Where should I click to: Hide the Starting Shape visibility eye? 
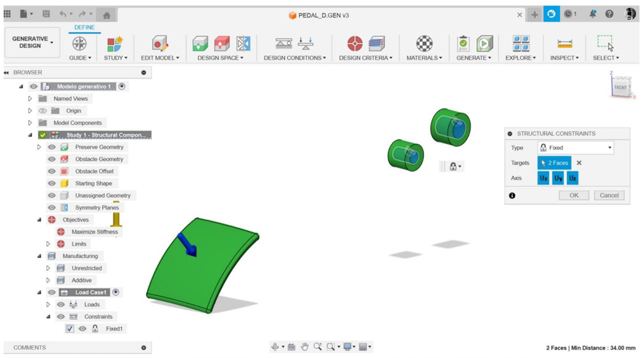coord(52,183)
